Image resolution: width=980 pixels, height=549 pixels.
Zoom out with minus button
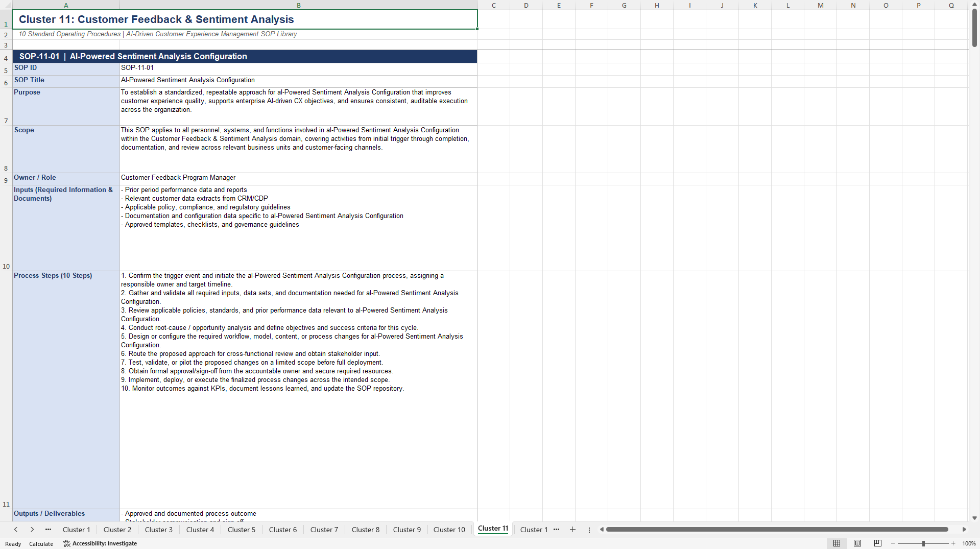893,543
